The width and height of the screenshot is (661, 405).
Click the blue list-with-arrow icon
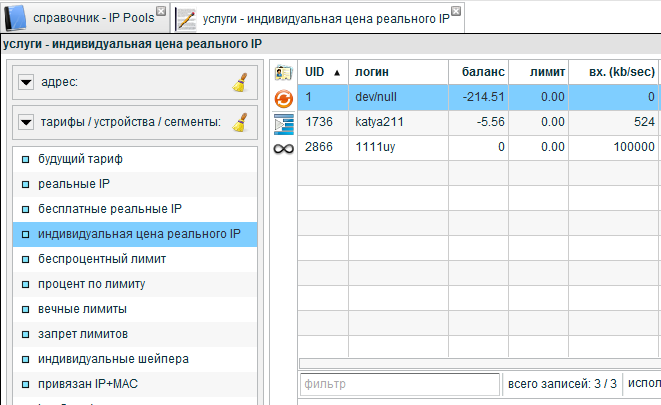pyautogui.click(x=283, y=122)
